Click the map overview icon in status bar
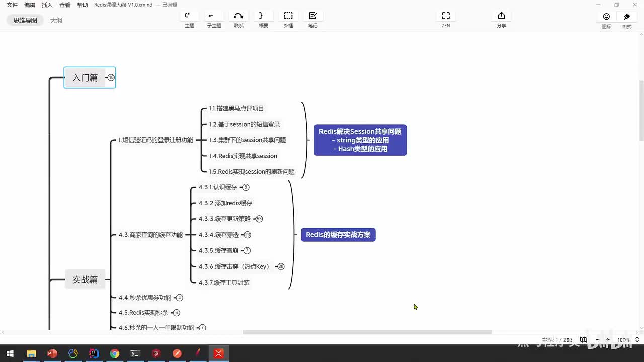This screenshot has height=362, width=644. 583,340
